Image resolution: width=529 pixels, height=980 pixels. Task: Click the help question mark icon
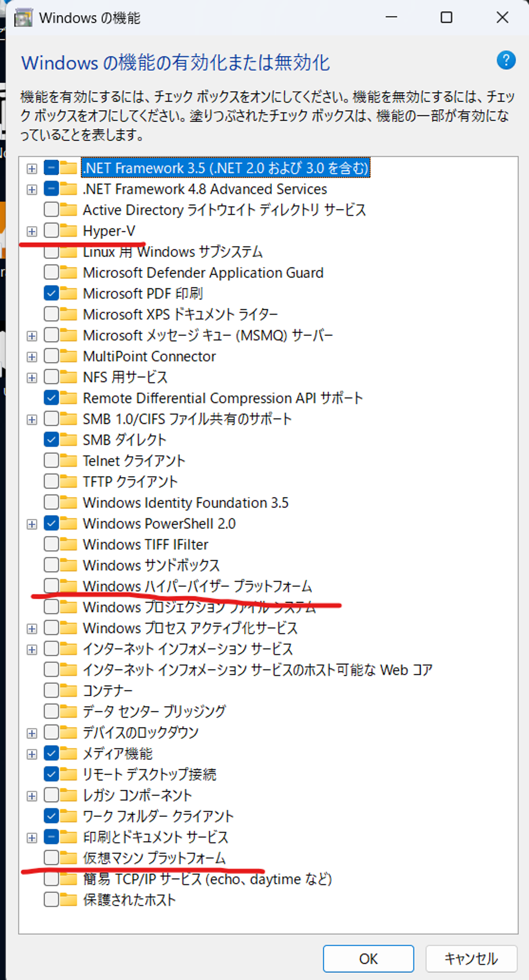click(x=506, y=60)
